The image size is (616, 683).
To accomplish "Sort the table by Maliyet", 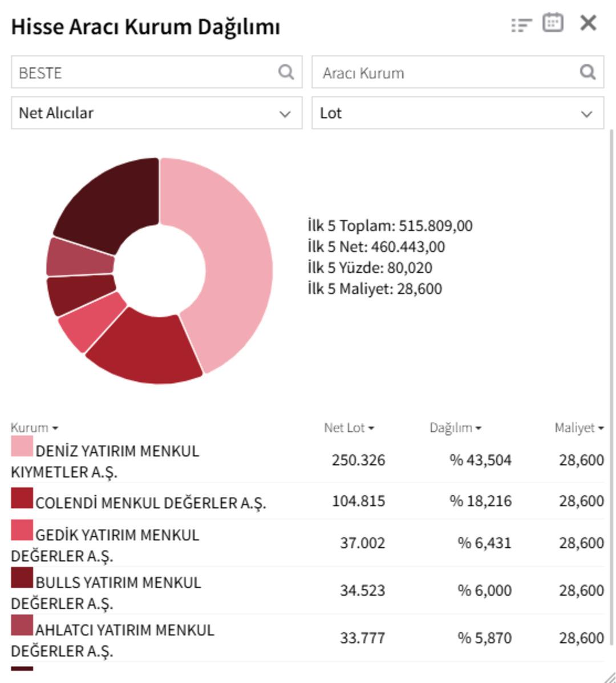I will (579, 426).
